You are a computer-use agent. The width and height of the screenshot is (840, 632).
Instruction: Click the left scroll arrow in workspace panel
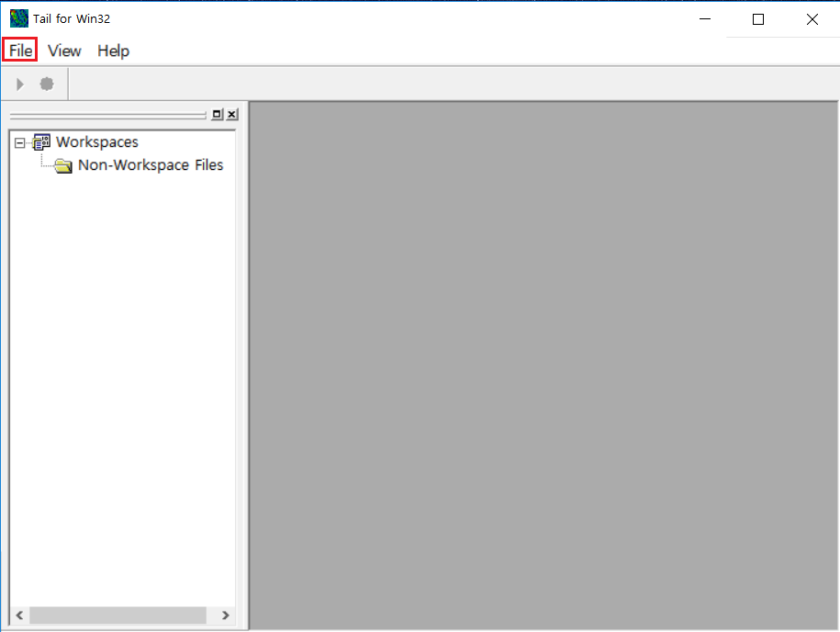pos(20,615)
